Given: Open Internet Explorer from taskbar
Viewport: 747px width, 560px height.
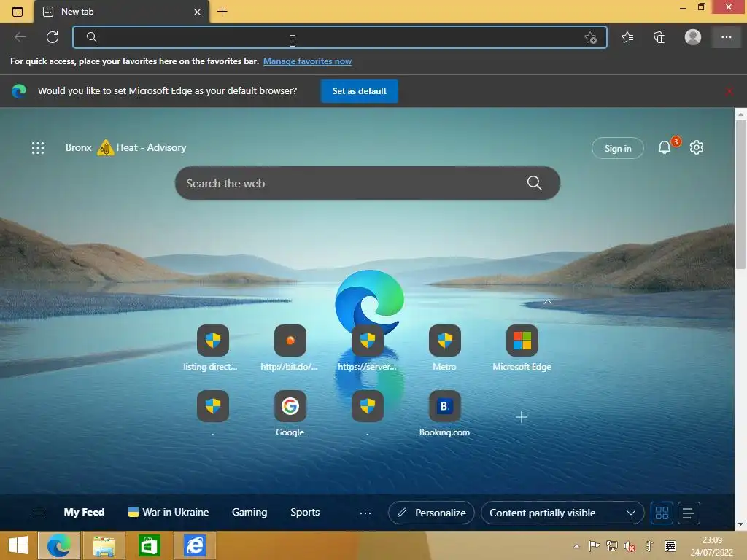Looking at the screenshot, I should point(194,545).
